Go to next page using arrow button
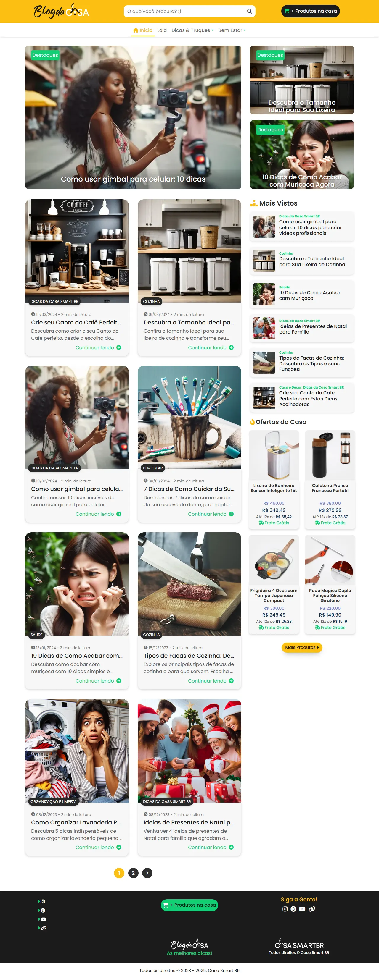Image resolution: width=379 pixels, height=980 pixels. tap(147, 873)
